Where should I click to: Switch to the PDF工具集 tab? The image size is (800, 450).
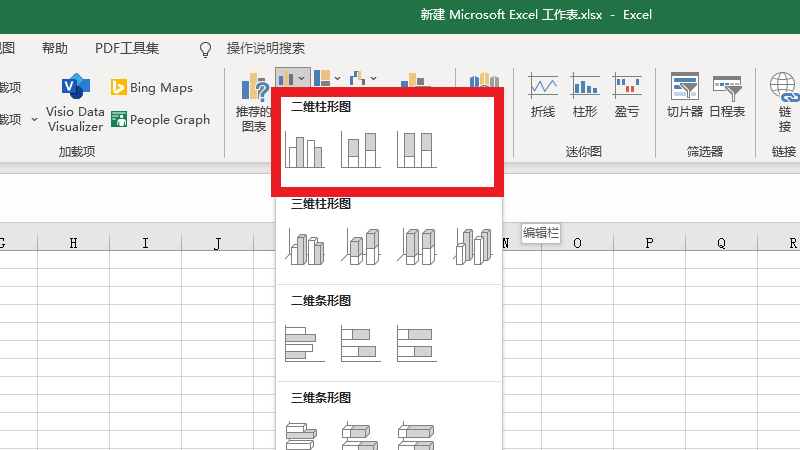click(x=127, y=48)
